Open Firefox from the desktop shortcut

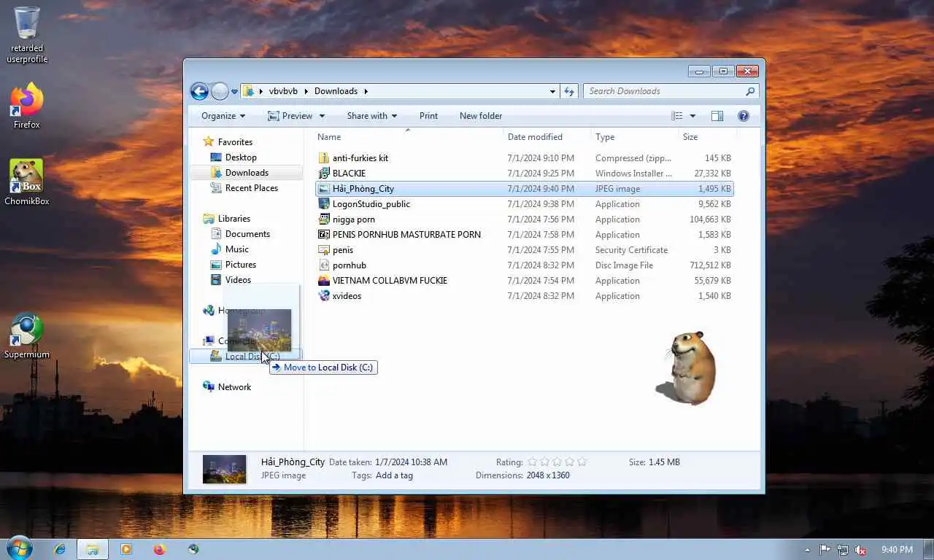coord(27,106)
